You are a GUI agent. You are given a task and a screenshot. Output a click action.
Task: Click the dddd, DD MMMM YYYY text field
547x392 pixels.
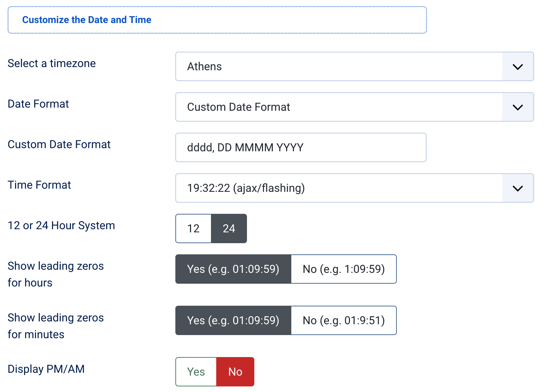[300, 147]
